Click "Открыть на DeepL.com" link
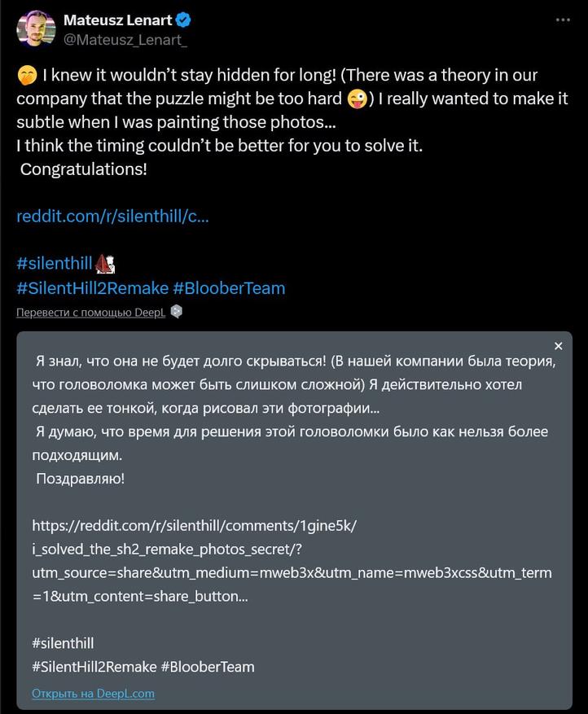This screenshot has height=714, width=588. click(x=93, y=693)
